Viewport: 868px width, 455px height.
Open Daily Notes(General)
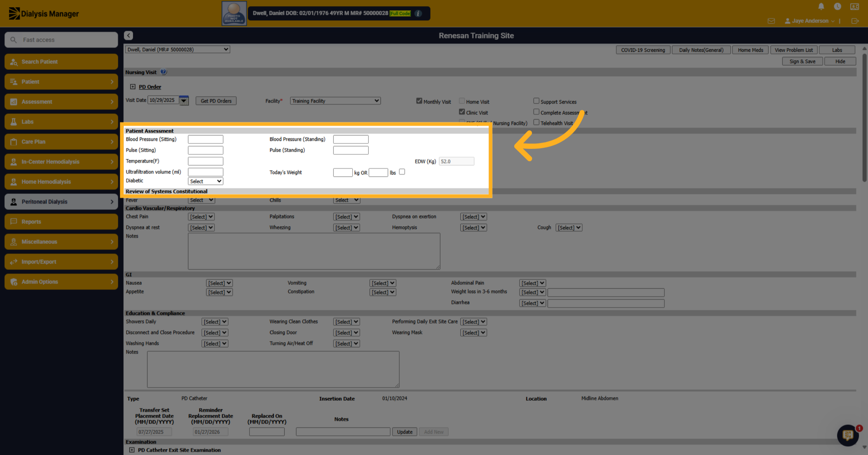(x=701, y=50)
